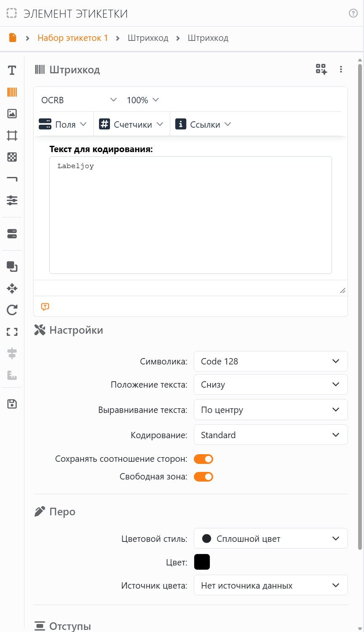
Task: Click the rotate arrow sidebar icon
Action: click(x=12, y=310)
